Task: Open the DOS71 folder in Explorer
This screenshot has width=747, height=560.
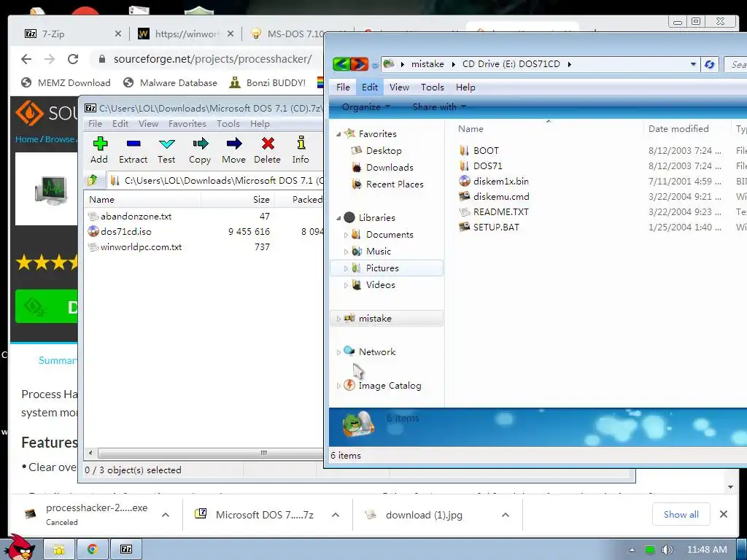Action: 487,166
